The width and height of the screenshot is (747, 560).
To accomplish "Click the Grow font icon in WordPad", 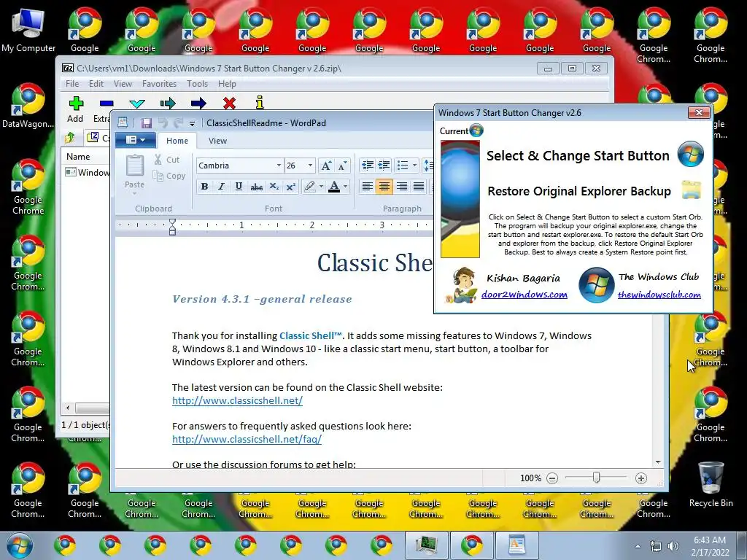I will tap(326, 166).
